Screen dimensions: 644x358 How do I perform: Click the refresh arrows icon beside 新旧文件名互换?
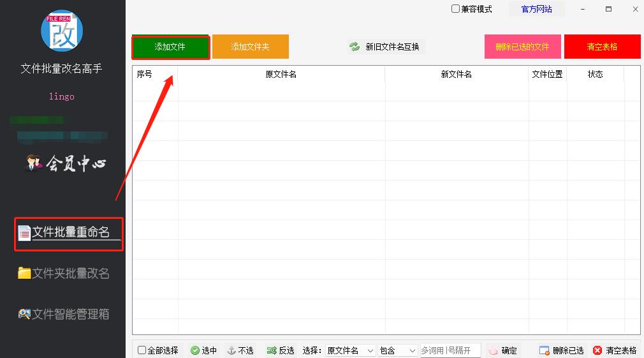tap(355, 47)
